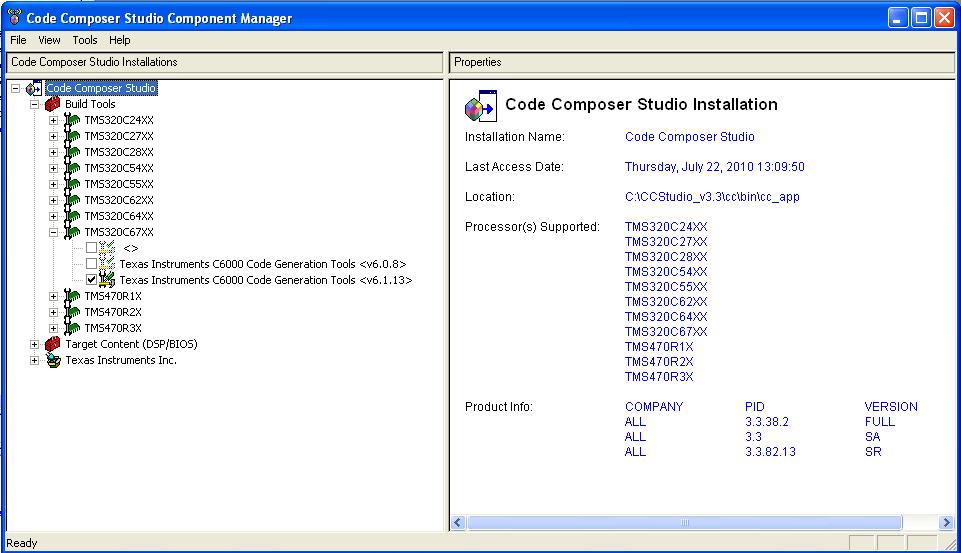Screen dimensions: 961x553
Task: Click the Code Composer Studio root node icon
Action: click(x=34, y=88)
